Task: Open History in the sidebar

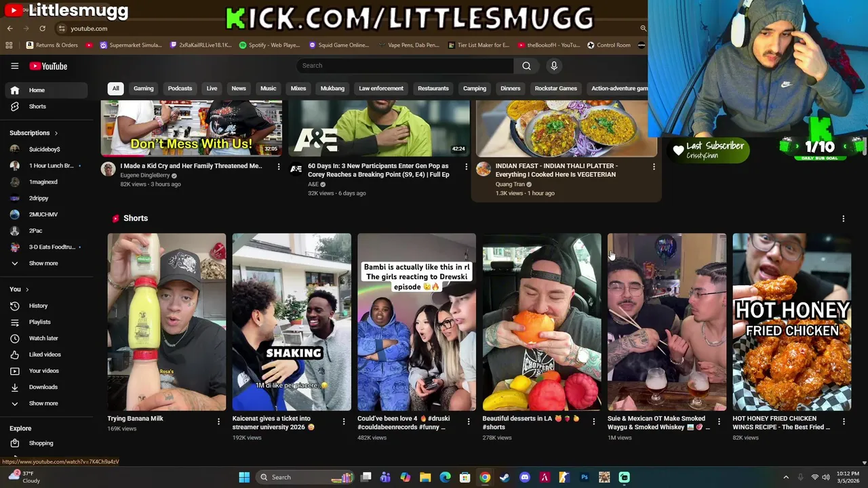Action: click(46, 306)
